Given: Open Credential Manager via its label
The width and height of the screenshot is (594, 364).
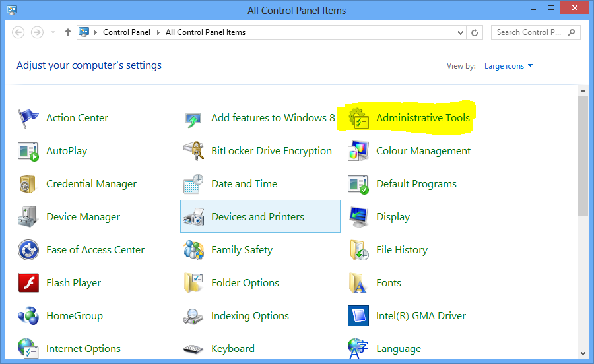Looking at the screenshot, I should tap(91, 184).
